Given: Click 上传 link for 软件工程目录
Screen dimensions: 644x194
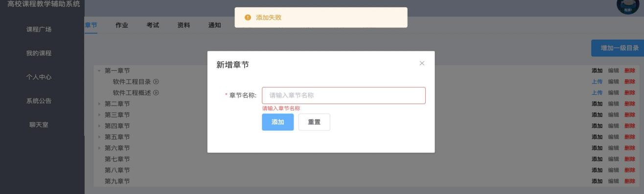Looking at the screenshot, I should (597, 82).
